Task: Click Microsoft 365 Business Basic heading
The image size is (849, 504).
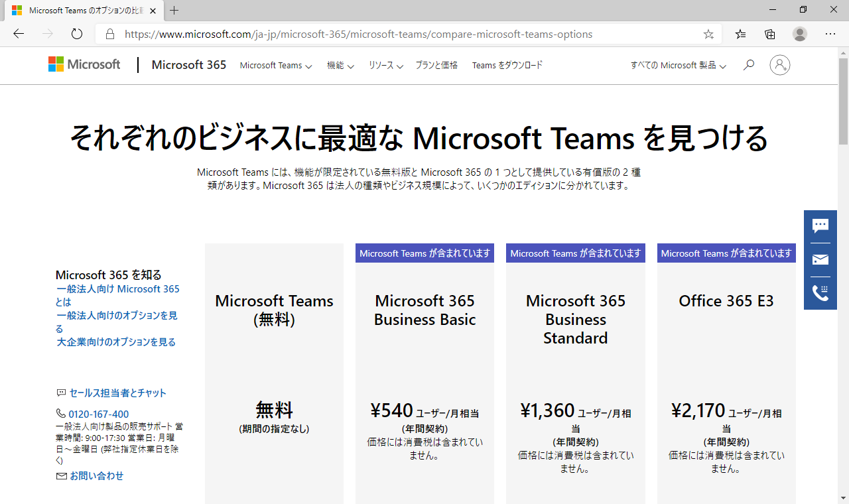Action: pyautogui.click(x=424, y=310)
